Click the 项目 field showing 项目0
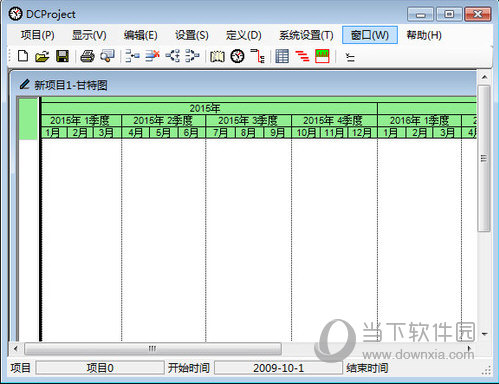Screen dimensions: 499x384 coord(100,368)
